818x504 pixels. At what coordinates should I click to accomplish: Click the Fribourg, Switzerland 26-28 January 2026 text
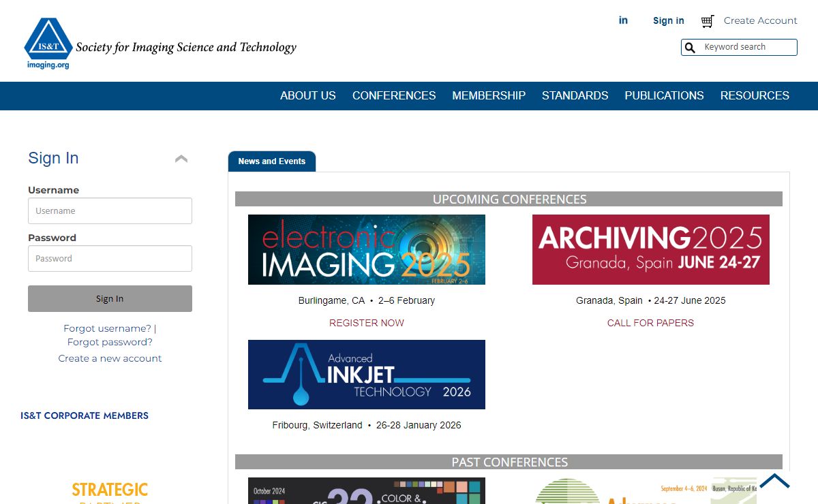tap(367, 425)
